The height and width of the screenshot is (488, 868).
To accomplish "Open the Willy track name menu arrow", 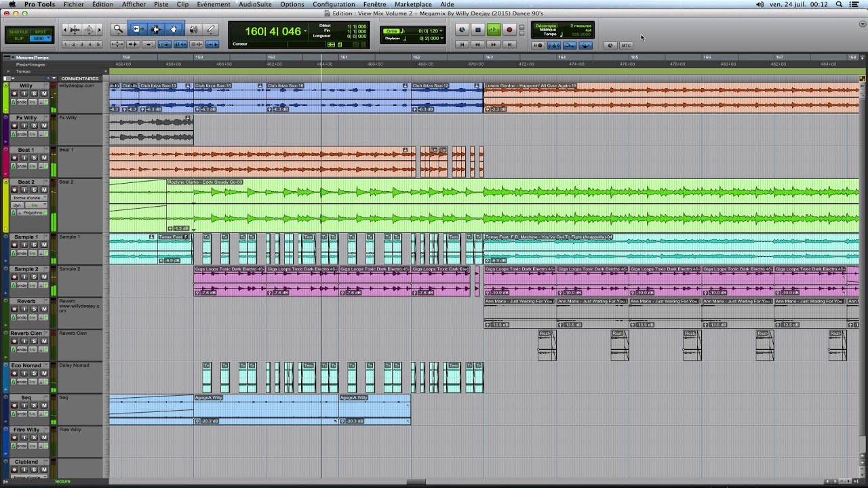I will coord(47,86).
